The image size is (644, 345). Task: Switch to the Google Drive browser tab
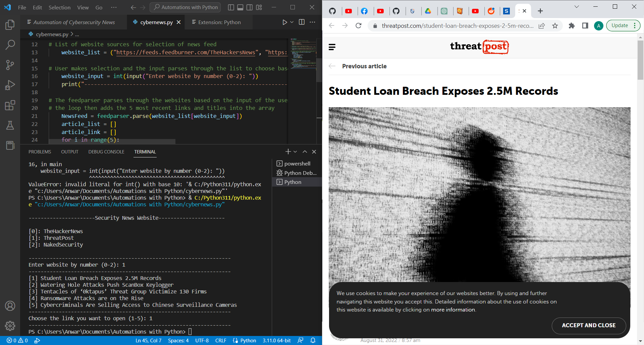pos(428,11)
